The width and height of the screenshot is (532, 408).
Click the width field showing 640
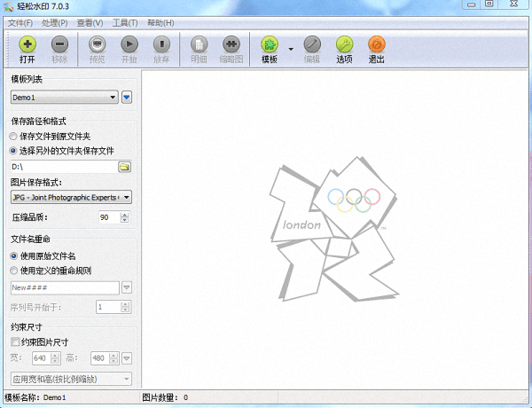tap(42, 358)
